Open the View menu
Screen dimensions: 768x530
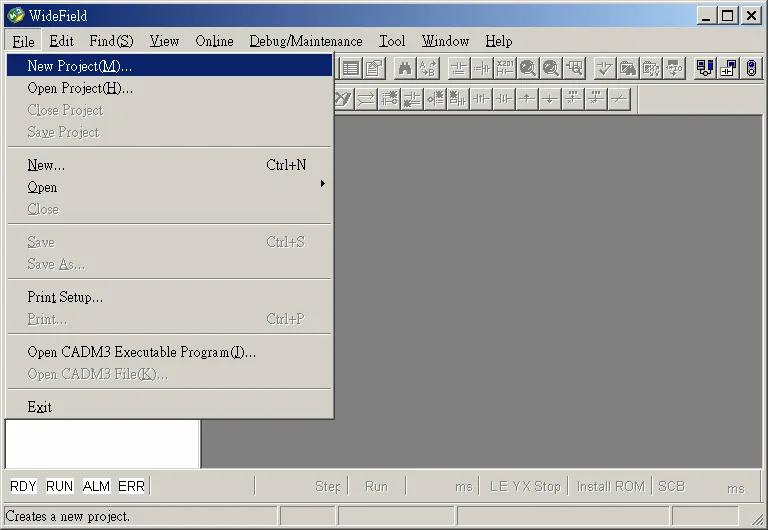164,41
